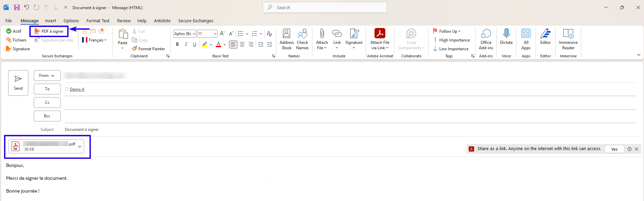Decrease paragraph indent
The image size is (644, 201).
pyautogui.click(x=261, y=45)
